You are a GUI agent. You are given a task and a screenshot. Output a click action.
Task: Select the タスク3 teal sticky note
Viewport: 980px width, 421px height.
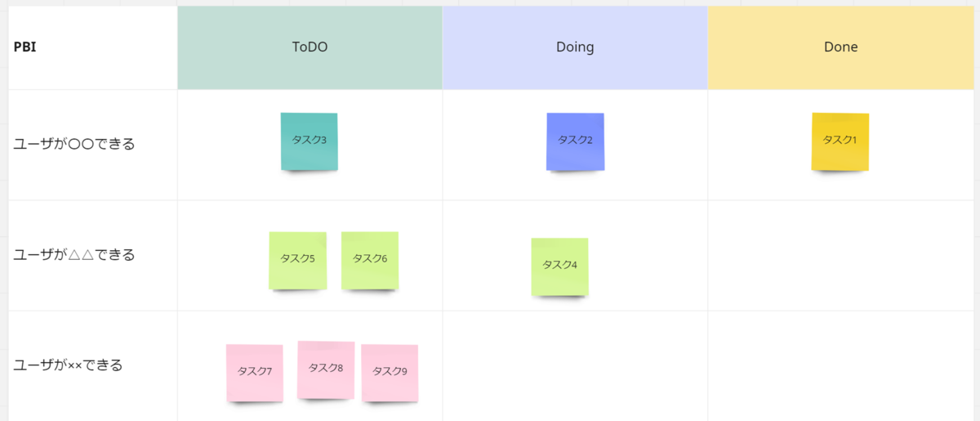click(x=309, y=141)
